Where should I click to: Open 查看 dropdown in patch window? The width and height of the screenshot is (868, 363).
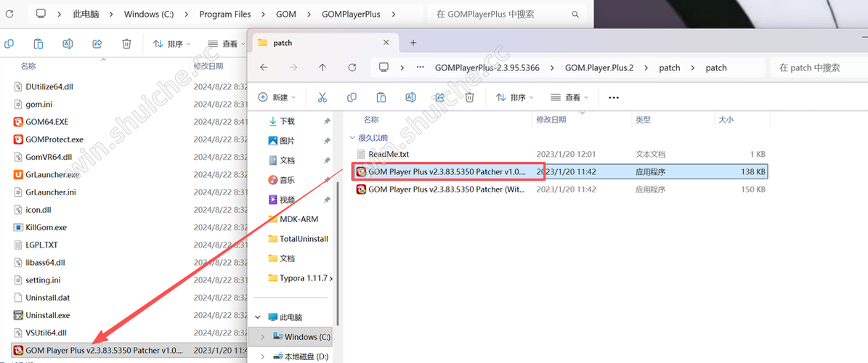coord(569,97)
